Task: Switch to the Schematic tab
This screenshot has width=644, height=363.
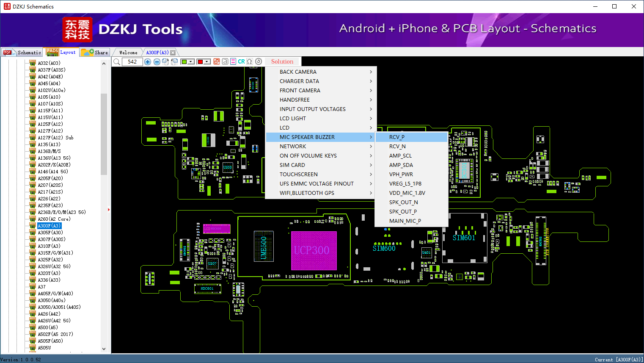Action: click(22, 53)
